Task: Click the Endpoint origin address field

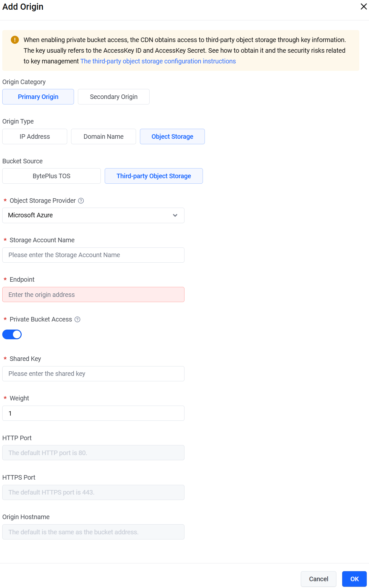Action: (x=93, y=295)
